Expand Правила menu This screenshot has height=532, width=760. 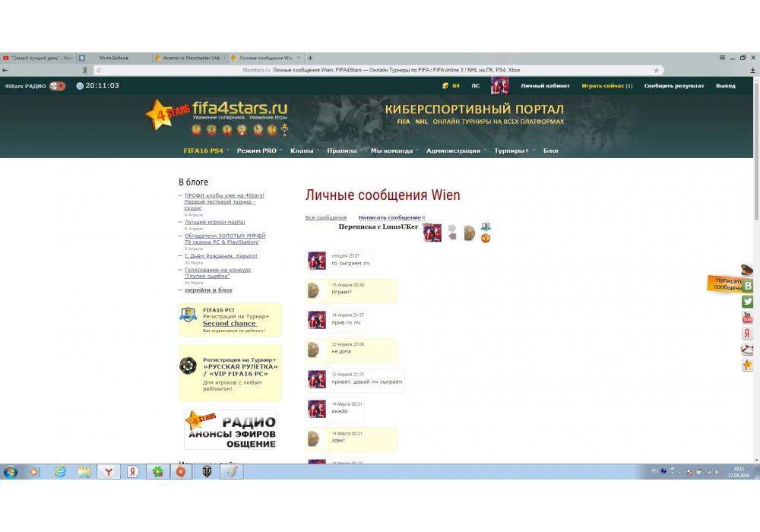pyautogui.click(x=344, y=150)
